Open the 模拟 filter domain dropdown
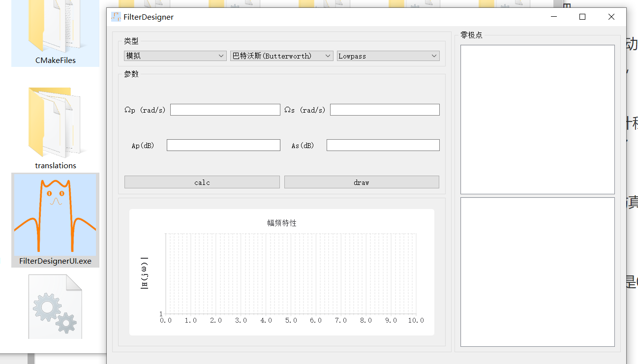Screen dimensions: 638x364 tap(175, 56)
